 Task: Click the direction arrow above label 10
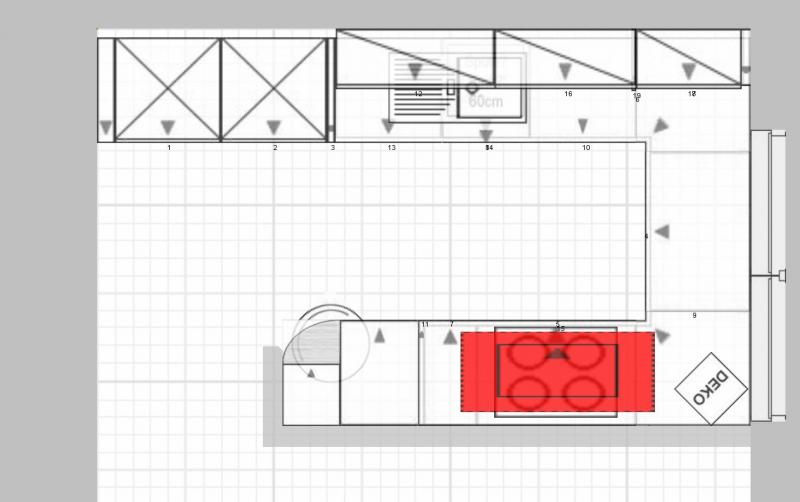click(x=583, y=126)
